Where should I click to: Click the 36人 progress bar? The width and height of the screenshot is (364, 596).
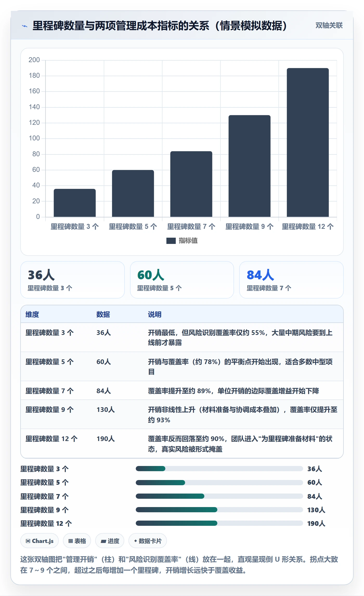(x=219, y=469)
